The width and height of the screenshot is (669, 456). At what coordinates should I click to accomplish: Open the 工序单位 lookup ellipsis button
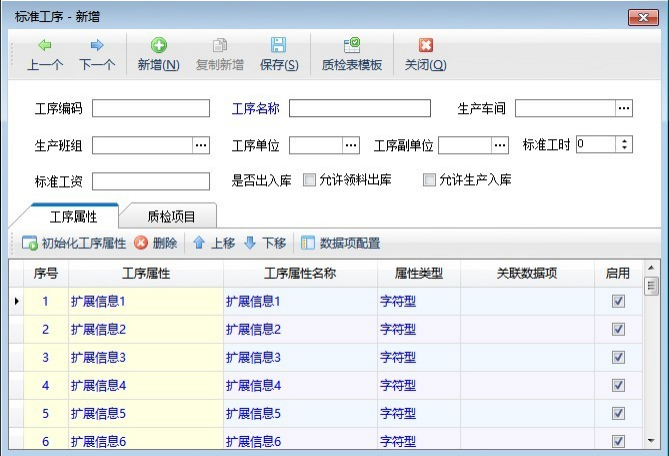pyautogui.click(x=351, y=145)
